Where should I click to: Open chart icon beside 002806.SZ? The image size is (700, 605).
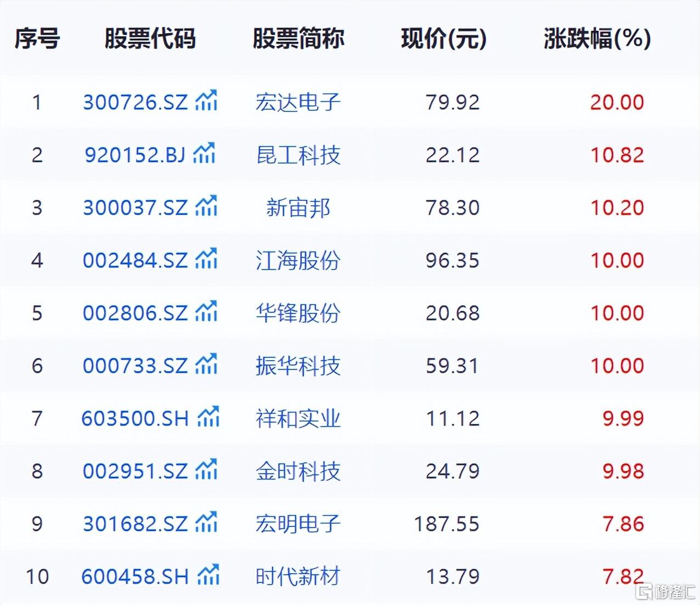(207, 311)
